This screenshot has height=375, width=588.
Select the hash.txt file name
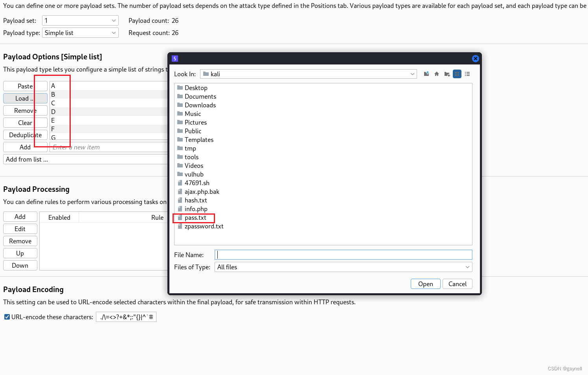tap(196, 200)
